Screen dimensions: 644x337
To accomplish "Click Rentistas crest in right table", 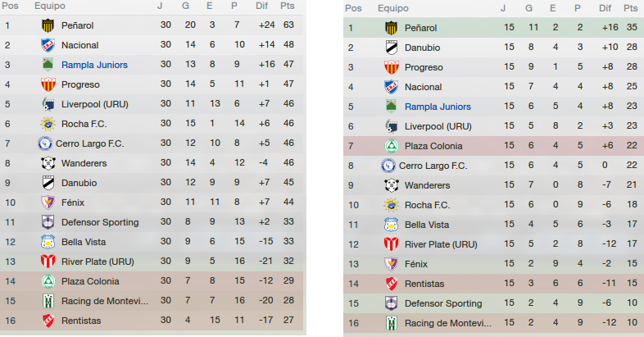I will point(392,284).
